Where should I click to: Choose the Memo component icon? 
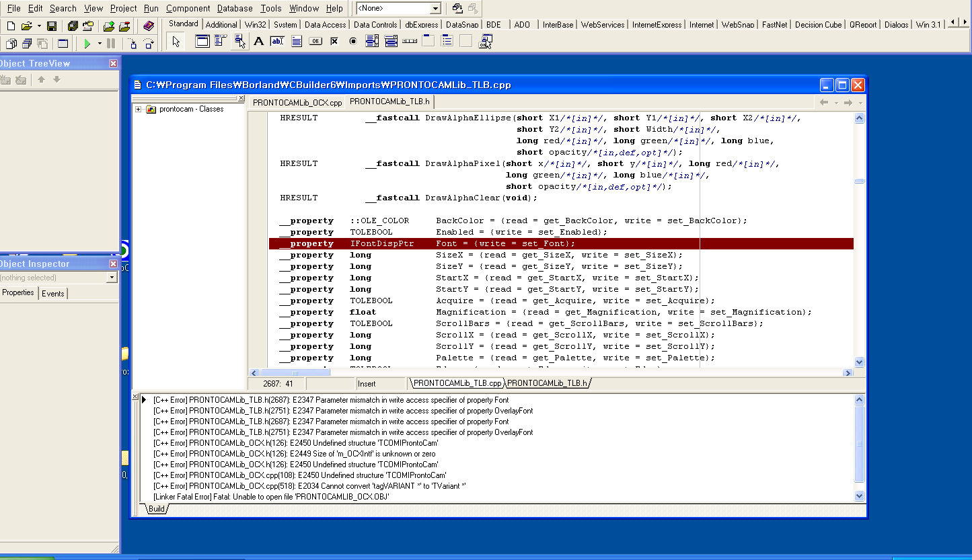click(x=296, y=42)
